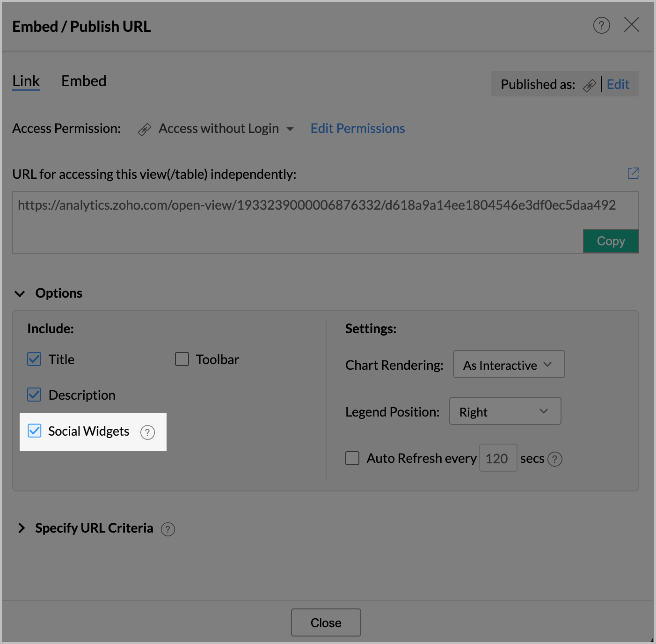Close the Embed / Publish URL dialog

(631, 25)
